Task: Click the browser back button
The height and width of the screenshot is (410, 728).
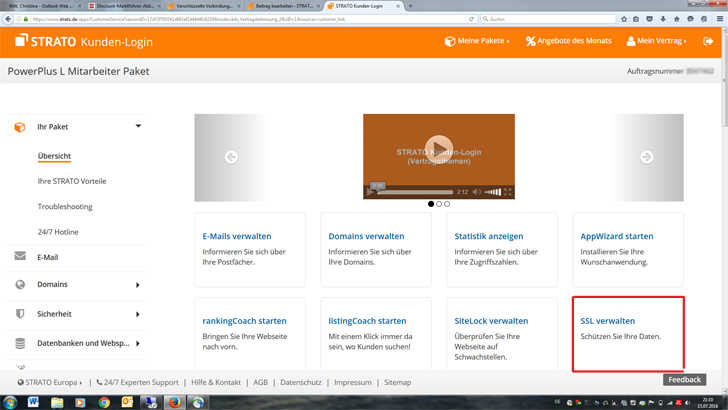Action: [x=8, y=19]
